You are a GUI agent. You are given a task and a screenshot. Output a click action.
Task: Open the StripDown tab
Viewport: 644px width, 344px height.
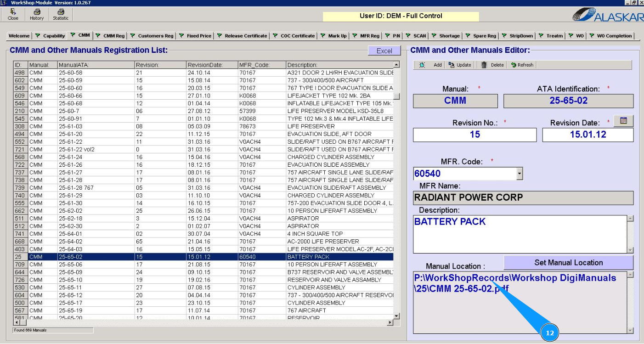(518, 36)
